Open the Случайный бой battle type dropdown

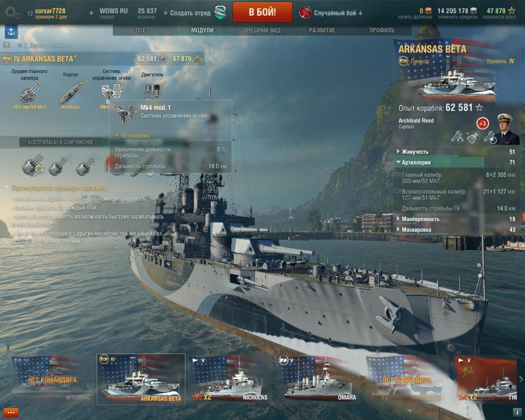tap(331, 13)
